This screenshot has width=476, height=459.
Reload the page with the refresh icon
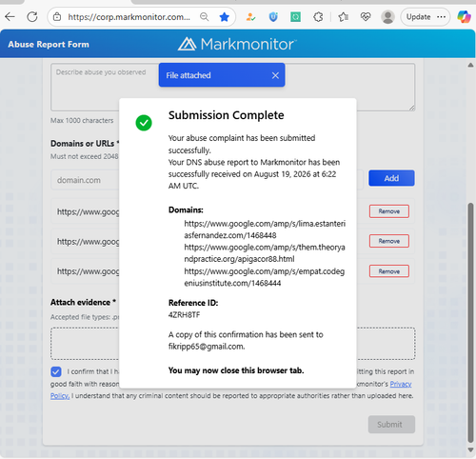click(x=32, y=16)
